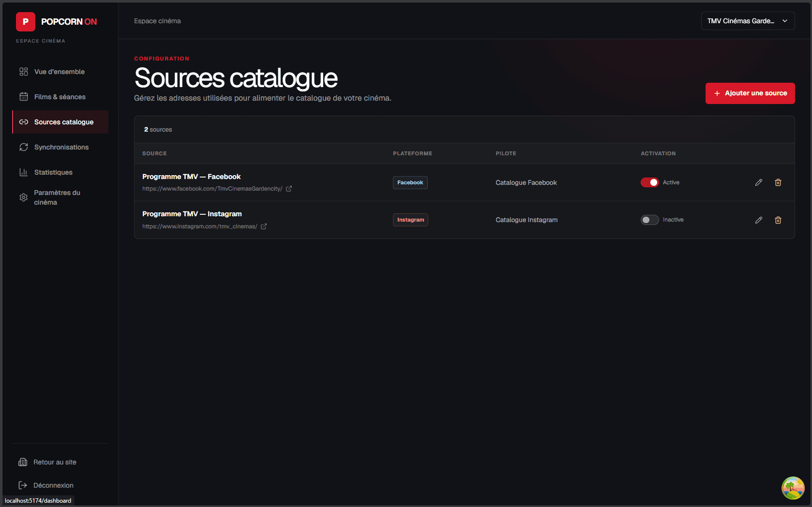Open the Instagram URL external link icon
Viewport: 812px width, 507px height.
(264, 226)
